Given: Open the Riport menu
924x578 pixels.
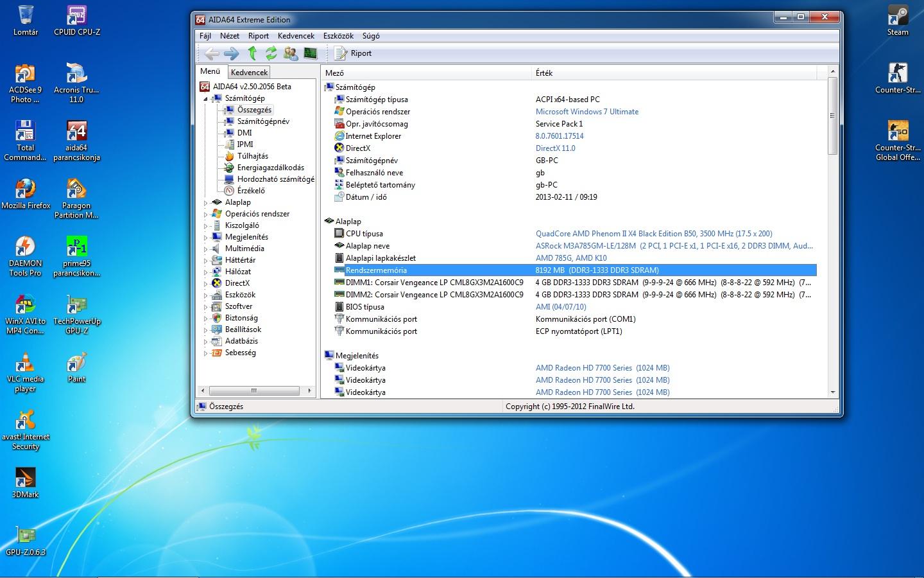Looking at the screenshot, I should (x=259, y=36).
